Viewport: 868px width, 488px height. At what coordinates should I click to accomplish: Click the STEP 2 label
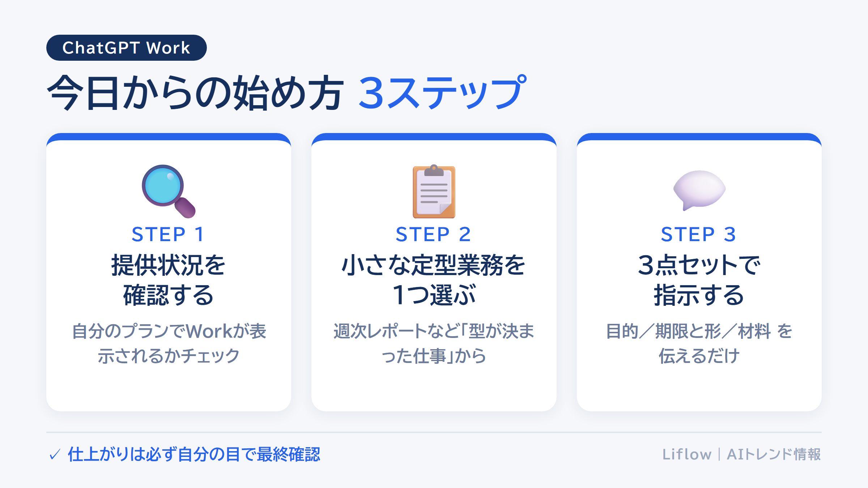tap(434, 234)
